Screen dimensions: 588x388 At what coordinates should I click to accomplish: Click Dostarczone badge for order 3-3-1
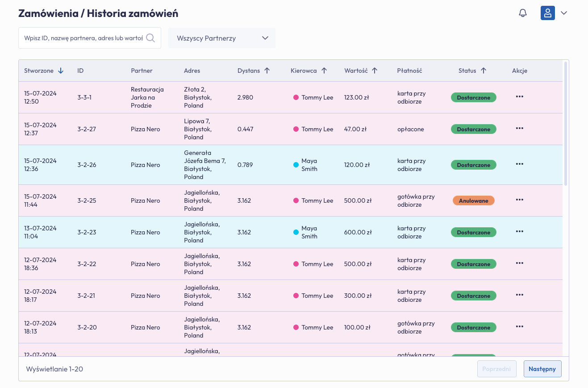click(474, 97)
